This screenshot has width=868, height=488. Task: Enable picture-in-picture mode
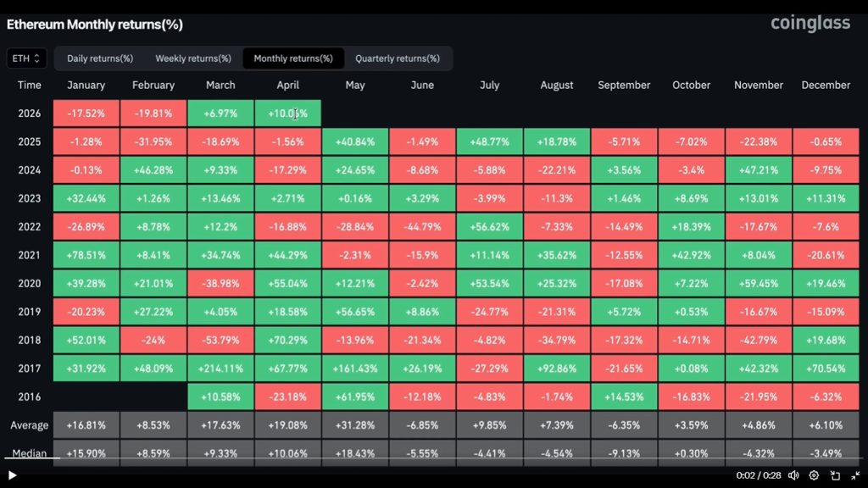coord(833,476)
